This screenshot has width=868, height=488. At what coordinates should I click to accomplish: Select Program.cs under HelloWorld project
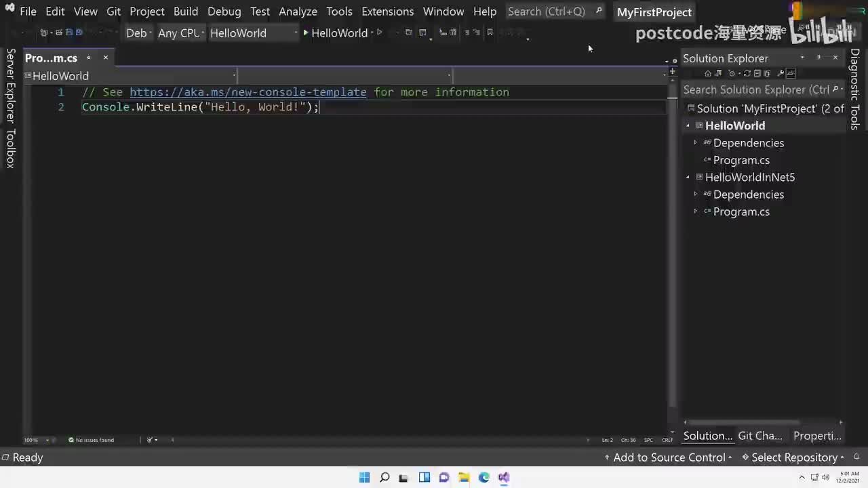point(741,160)
